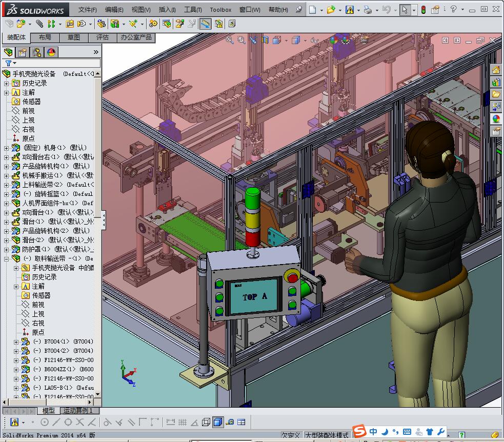Screen dimensions: 504x442
Task: Click the Exploded View icon
Action: coord(179,24)
